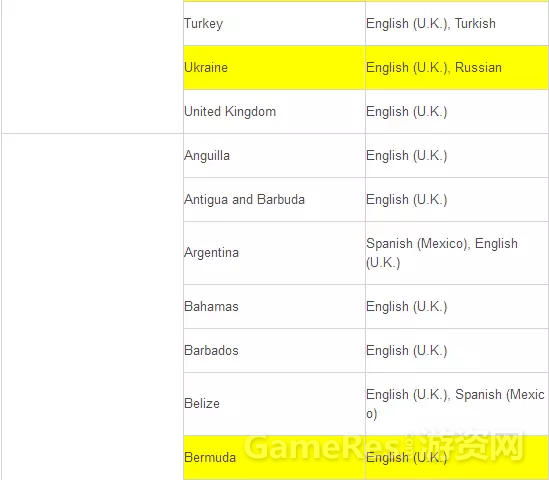This screenshot has width=549, height=480.
Task: Click the highlighted Bermuda cell
Action: point(274,457)
